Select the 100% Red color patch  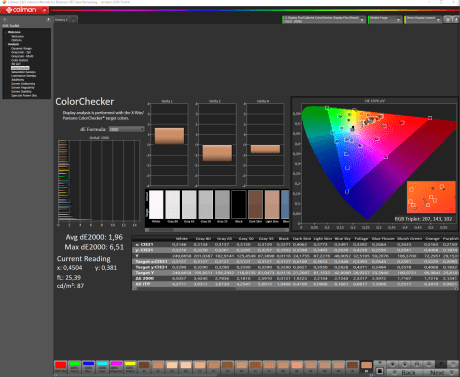click(61, 367)
